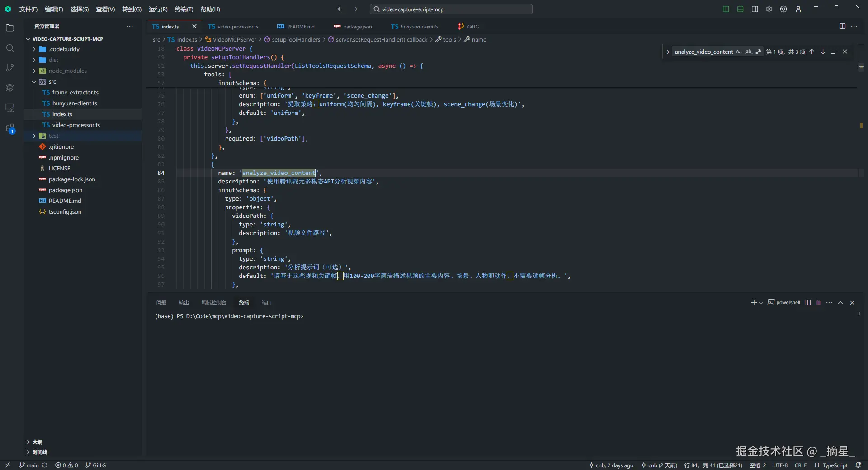
Task: Split the editor to the right
Action: (842, 26)
